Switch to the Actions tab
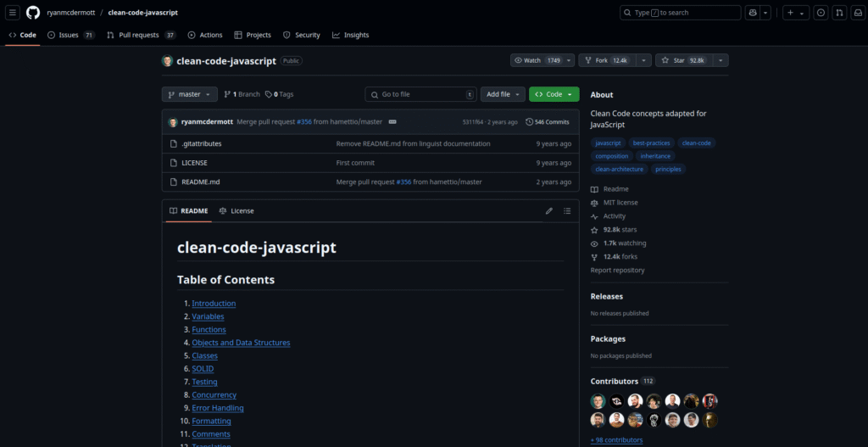Viewport: 868px width, 447px height. pos(205,35)
